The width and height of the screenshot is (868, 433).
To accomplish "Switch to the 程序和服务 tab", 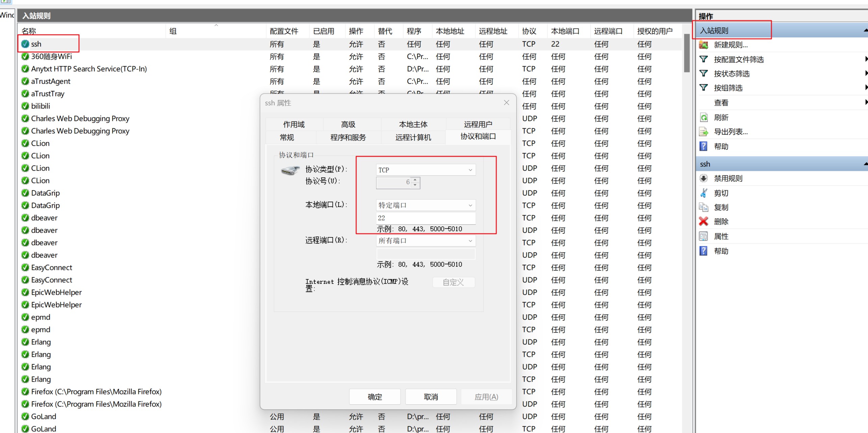I will pyautogui.click(x=348, y=137).
